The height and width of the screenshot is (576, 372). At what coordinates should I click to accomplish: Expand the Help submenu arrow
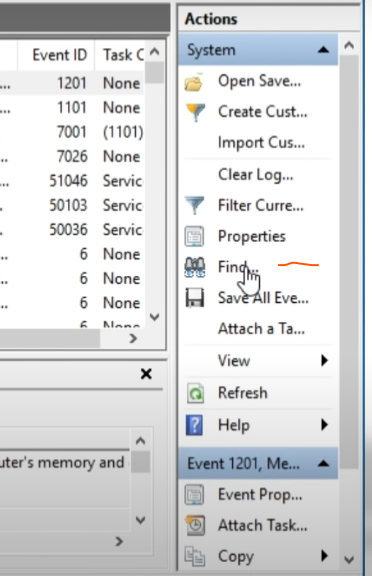[x=324, y=425]
